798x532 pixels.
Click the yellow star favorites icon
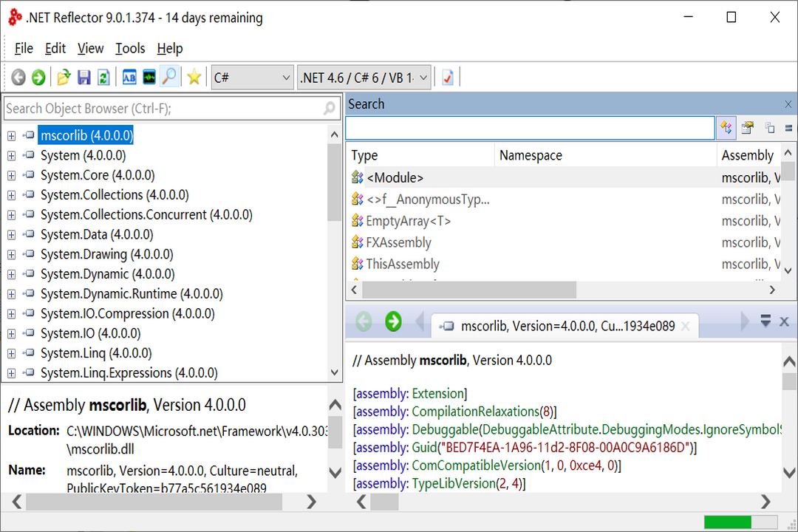click(193, 77)
